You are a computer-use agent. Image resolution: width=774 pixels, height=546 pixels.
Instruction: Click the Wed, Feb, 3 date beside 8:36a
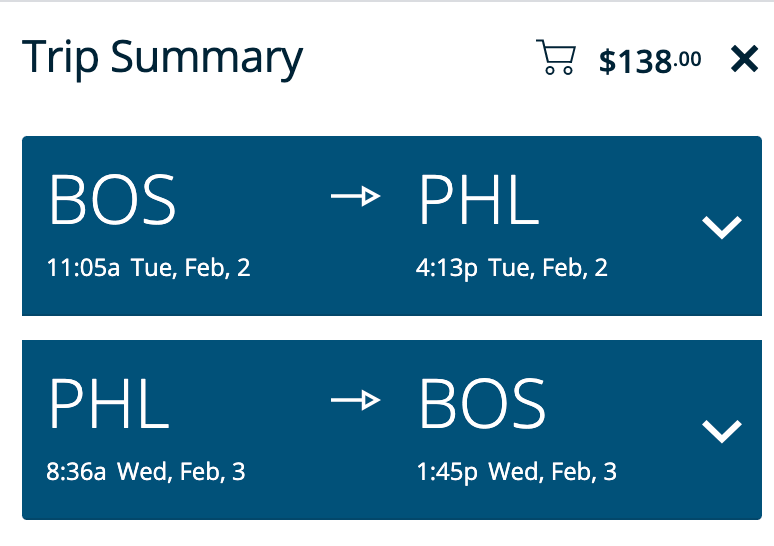[181, 471]
